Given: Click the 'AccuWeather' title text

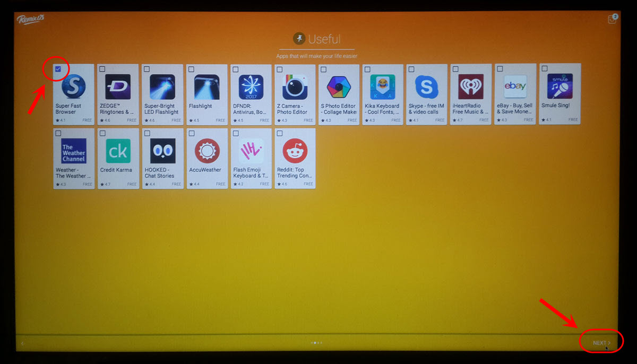Looking at the screenshot, I should (205, 170).
